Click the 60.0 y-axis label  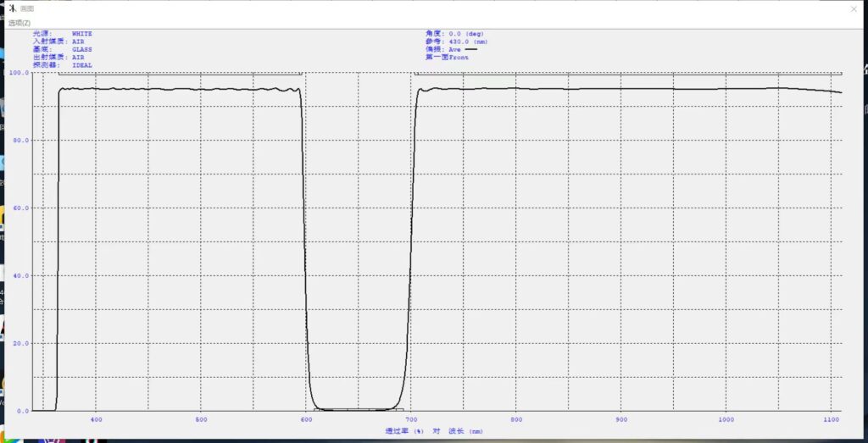[x=20, y=208]
